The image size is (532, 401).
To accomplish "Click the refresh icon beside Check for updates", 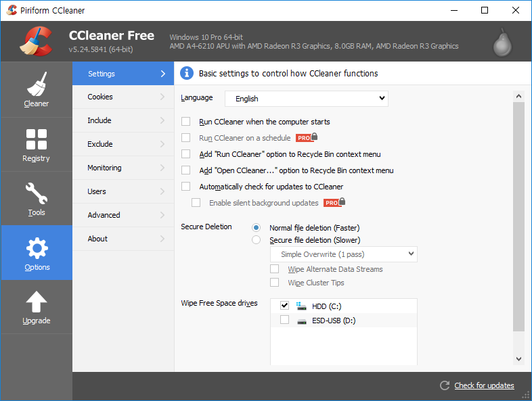I will point(445,385).
